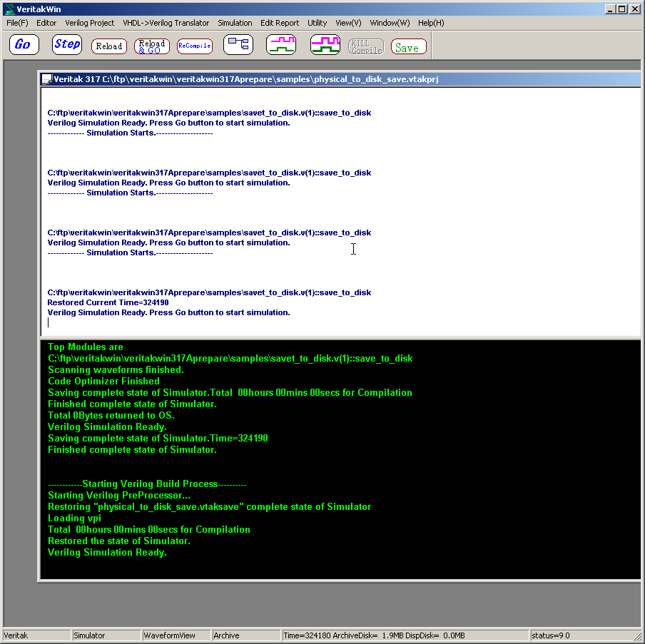This screenshot has height=644, width=645.
Task: Open the VHDL->Verilog Translator menu
Action: coord(166,23)
